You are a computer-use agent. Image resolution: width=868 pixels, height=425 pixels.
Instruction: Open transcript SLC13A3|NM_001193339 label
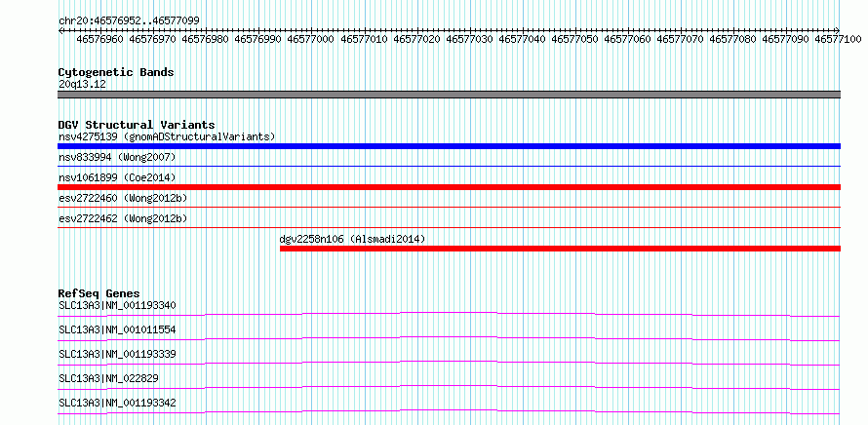tap(117, 354)
